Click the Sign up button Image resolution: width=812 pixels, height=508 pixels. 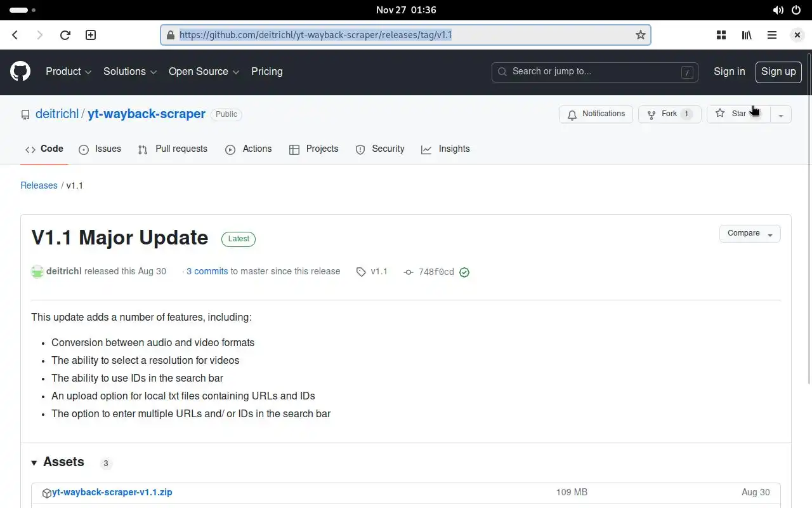[778, 72]
